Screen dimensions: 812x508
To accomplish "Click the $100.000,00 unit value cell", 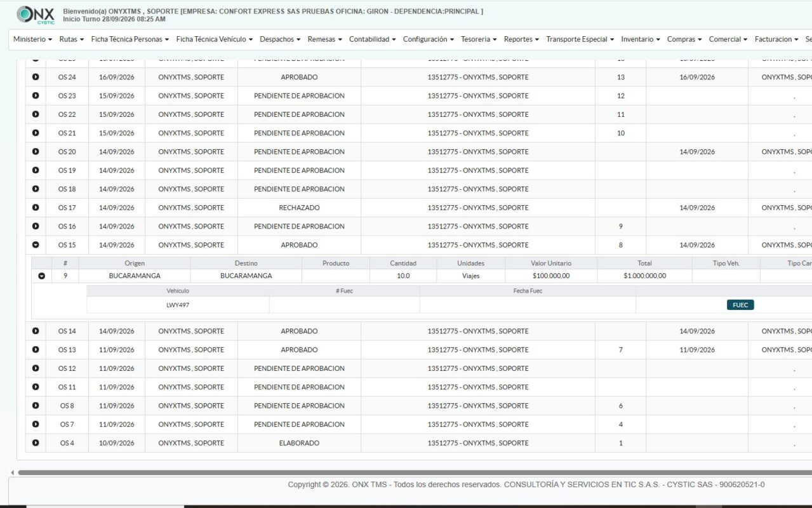I will [x=551, y=276].
